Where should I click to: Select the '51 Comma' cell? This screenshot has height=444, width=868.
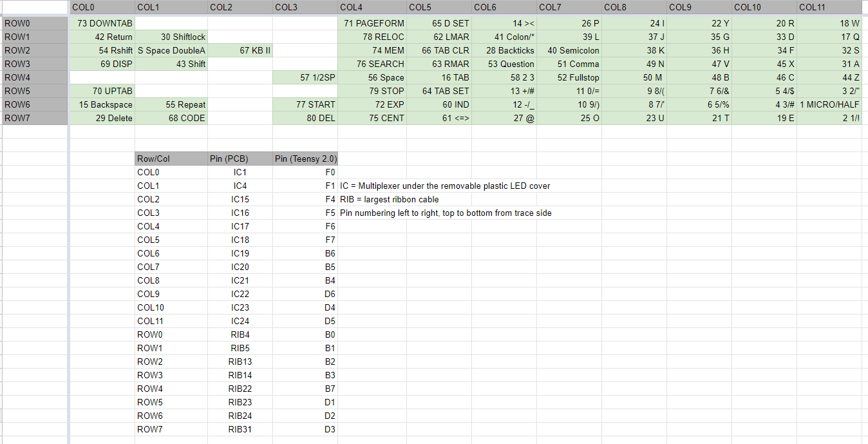pyautogui.click(x=569, y=64)
